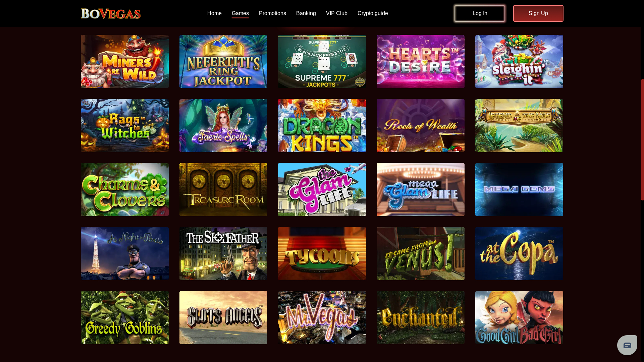Open Charms & Clovers slot thumbnail

[125, 189]
